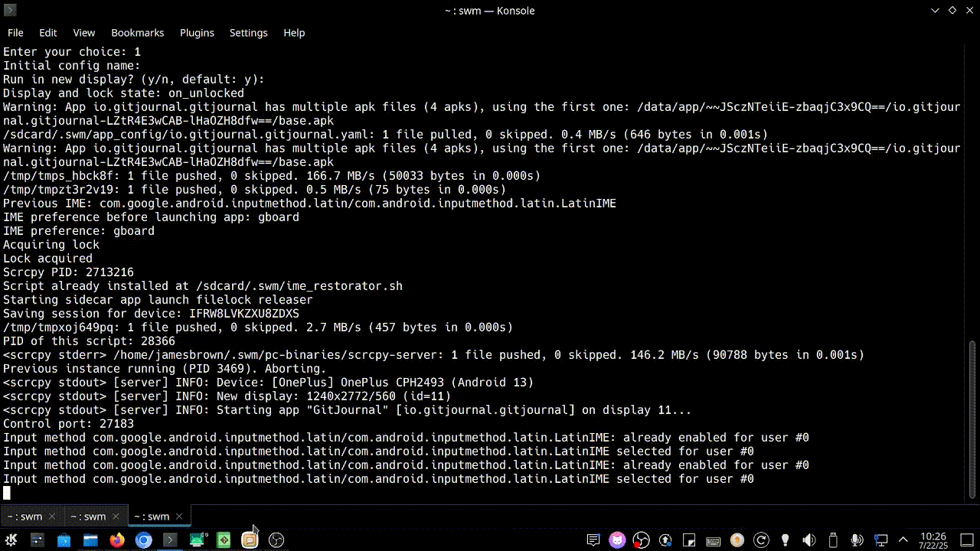Click the 'Enter your choice: 1' line
Viewport: 980px width, 551px height.
click(72, 52)
